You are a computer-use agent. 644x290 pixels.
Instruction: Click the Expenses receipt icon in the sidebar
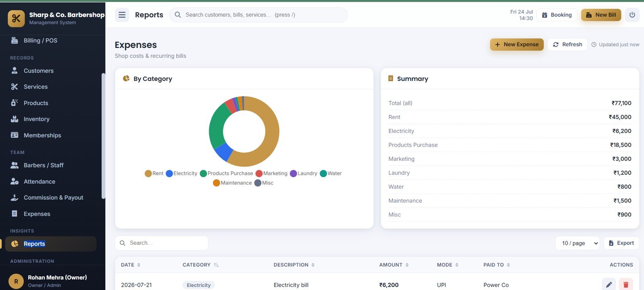(14, 214)
